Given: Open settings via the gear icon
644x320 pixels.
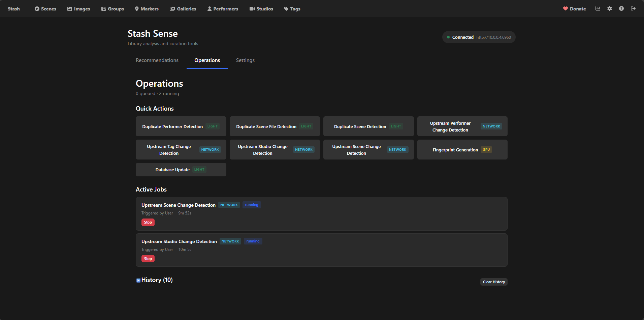Looking at the screenshot, I should pyautogui.click(x=610, y=9).
